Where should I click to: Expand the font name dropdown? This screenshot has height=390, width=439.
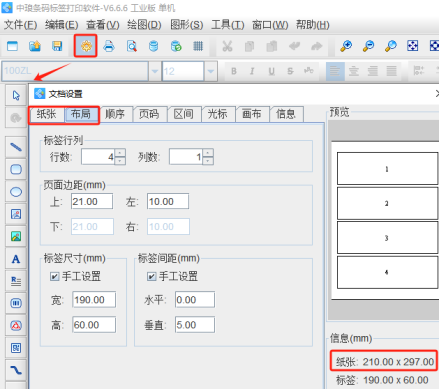click(x=155, y=71)
